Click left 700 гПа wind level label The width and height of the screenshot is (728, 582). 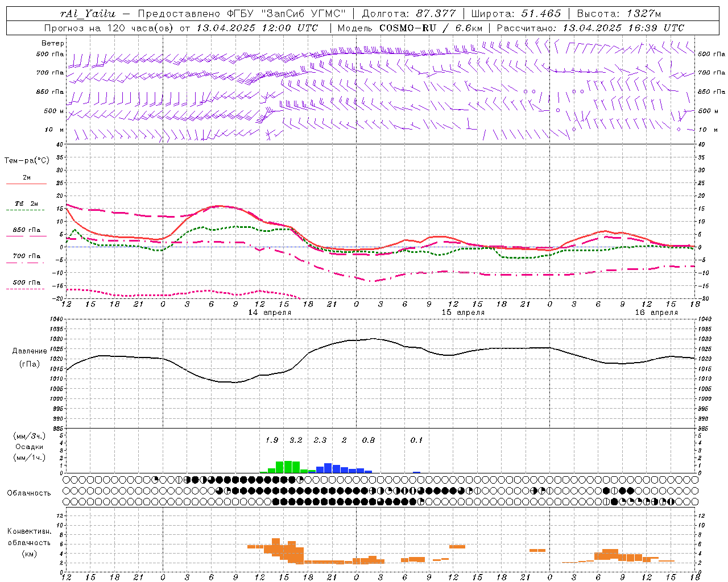50,73
